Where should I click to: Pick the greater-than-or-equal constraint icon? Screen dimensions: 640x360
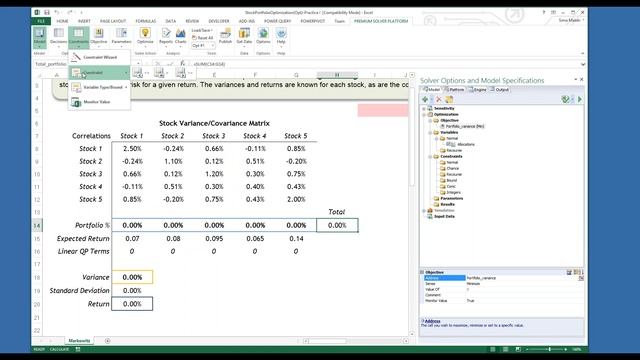pos(180,73)
